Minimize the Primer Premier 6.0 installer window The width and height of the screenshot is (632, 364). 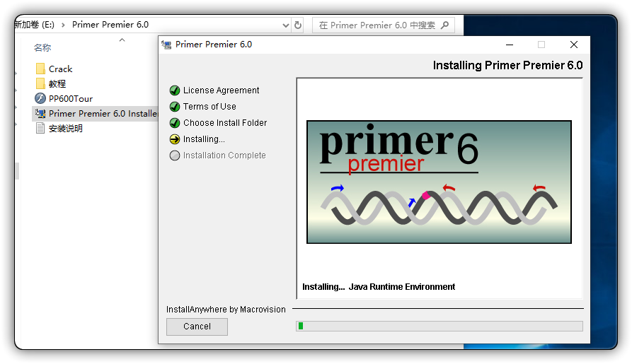tap(510, 45)
